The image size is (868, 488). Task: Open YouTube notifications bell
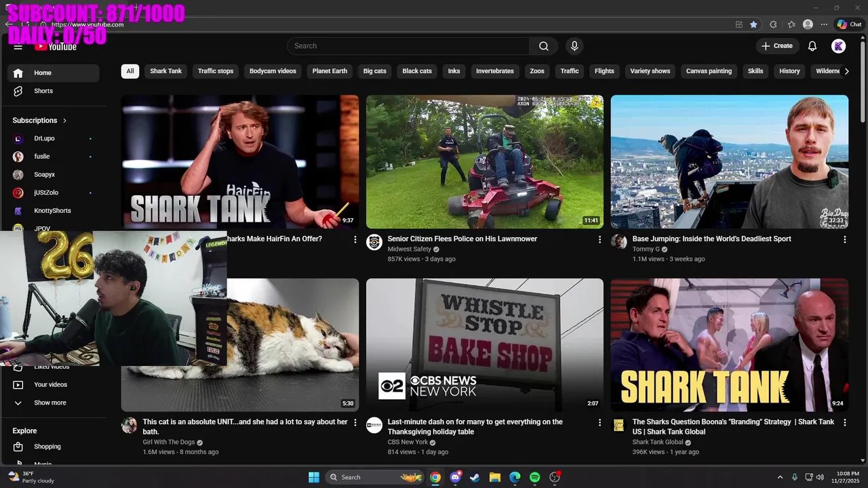(812, 46)
